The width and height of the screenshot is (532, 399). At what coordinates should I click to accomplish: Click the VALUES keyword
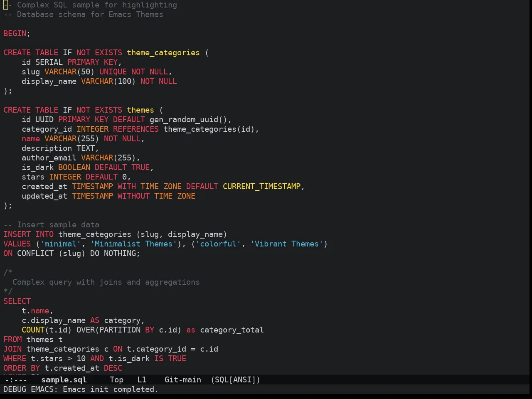17,244
